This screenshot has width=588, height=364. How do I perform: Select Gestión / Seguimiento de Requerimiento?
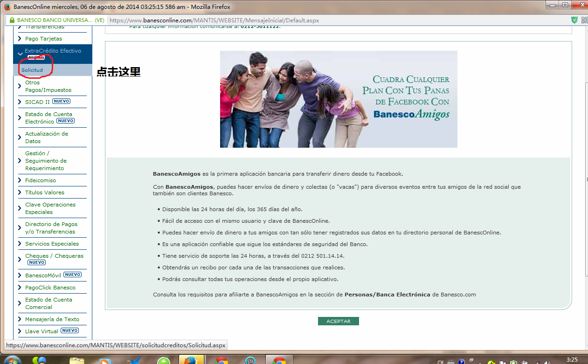coord(46,161)
